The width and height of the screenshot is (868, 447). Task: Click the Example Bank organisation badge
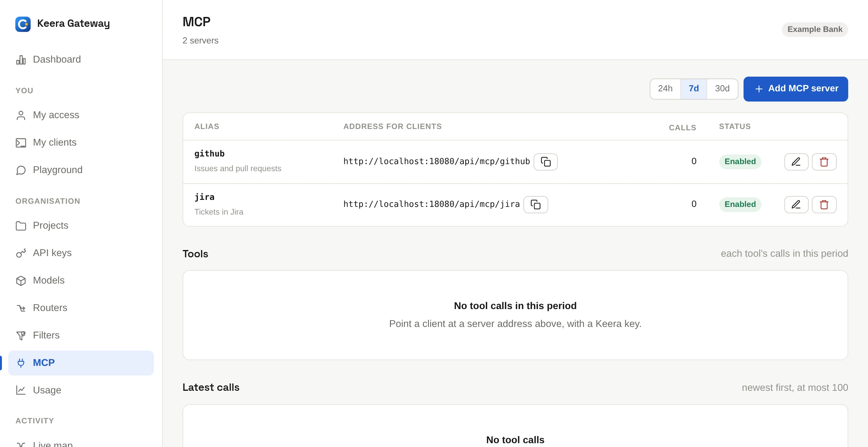815,30
